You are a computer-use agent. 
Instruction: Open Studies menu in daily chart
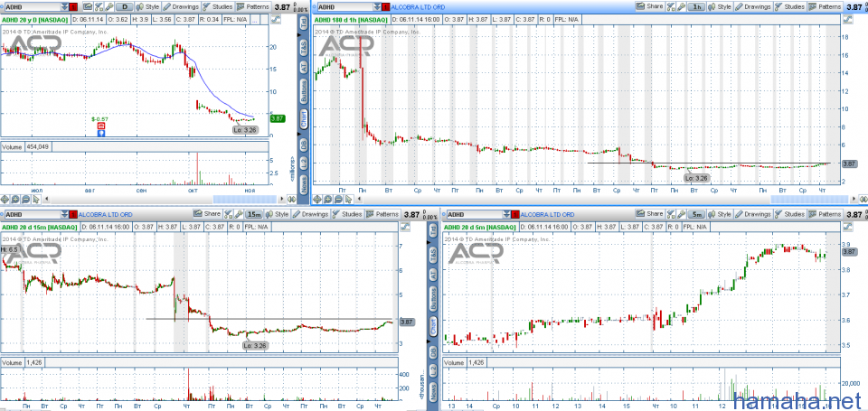click(218, 6)
